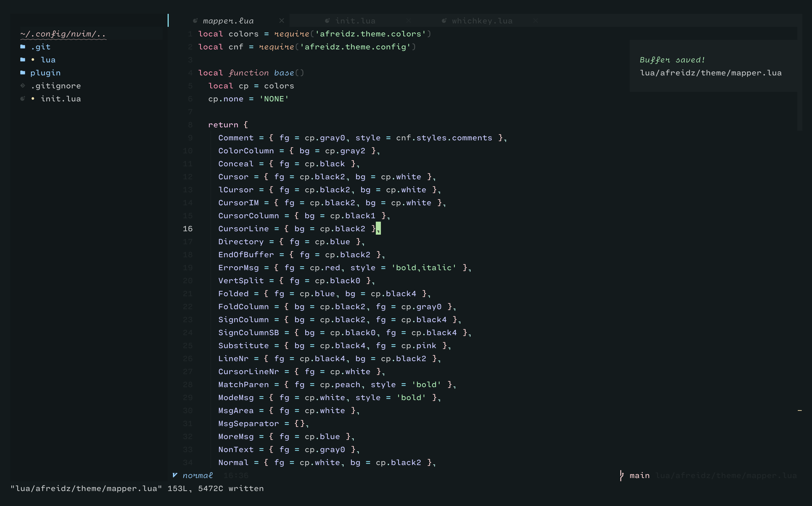This screenshot has width=812, height=506.
Task: Click cp.pink on the Substitute line
Action: pos(418,346)
